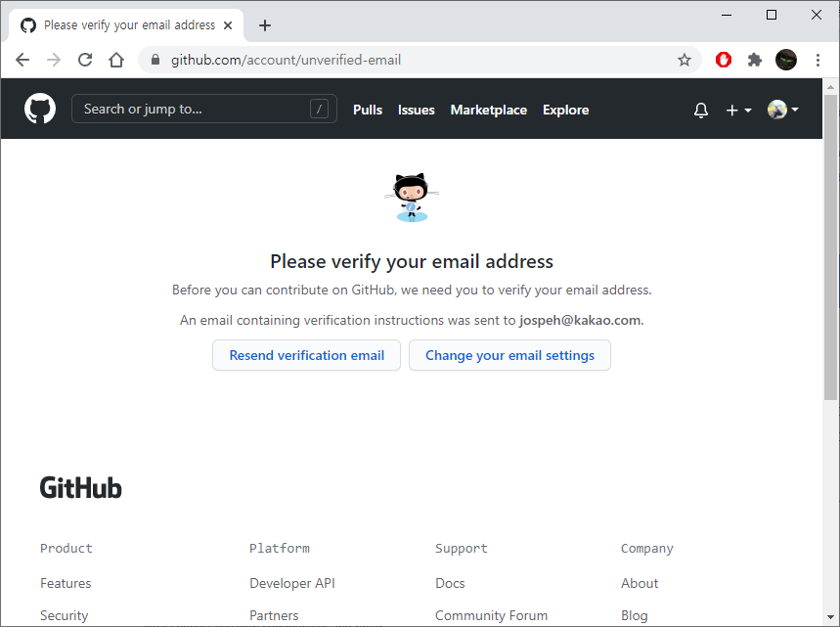Screen dimensions: 840x627
Task: Open the Chrome profile avatar
Action: click(x=786, y=60)
